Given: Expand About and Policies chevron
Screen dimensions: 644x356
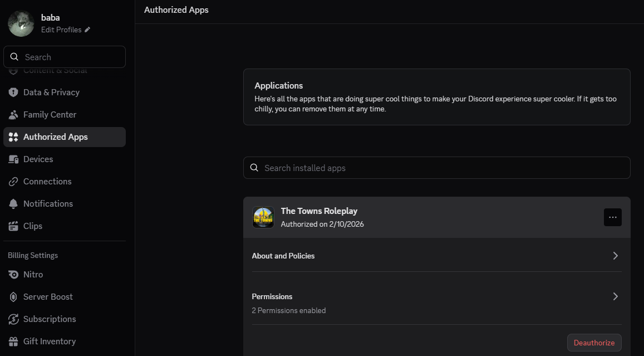Looking at the screenshot, I should click(615, 256).
